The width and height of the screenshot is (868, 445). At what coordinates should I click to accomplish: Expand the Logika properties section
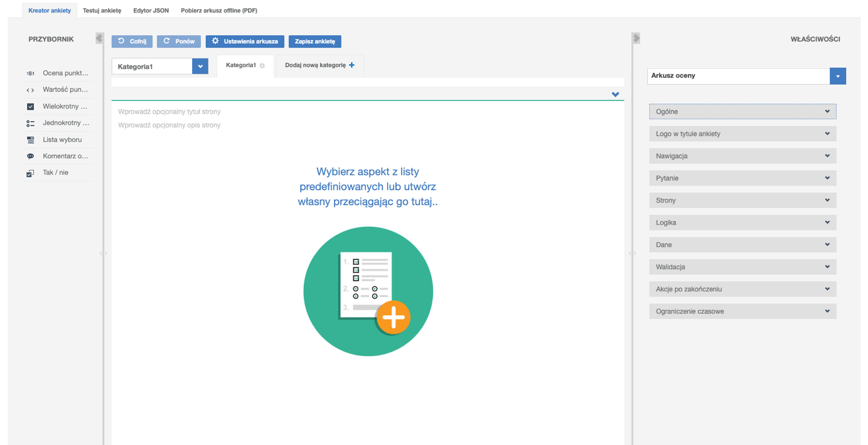tap(742, 223)
